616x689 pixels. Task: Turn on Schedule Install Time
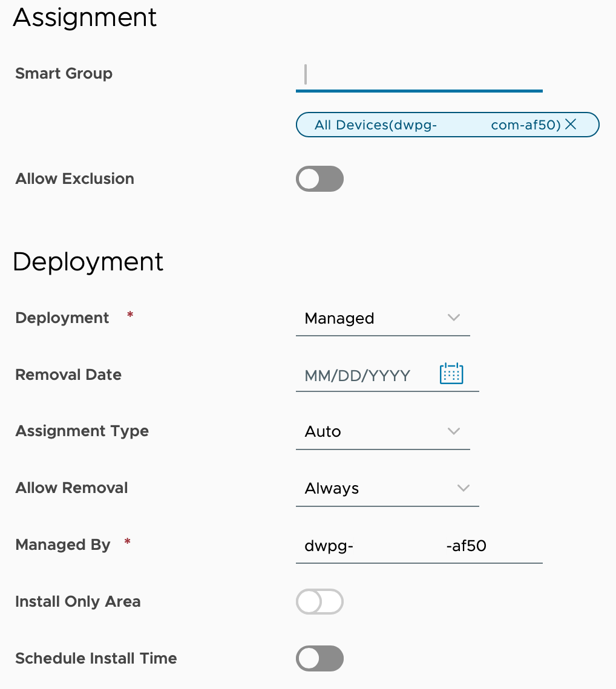(319, 659)
